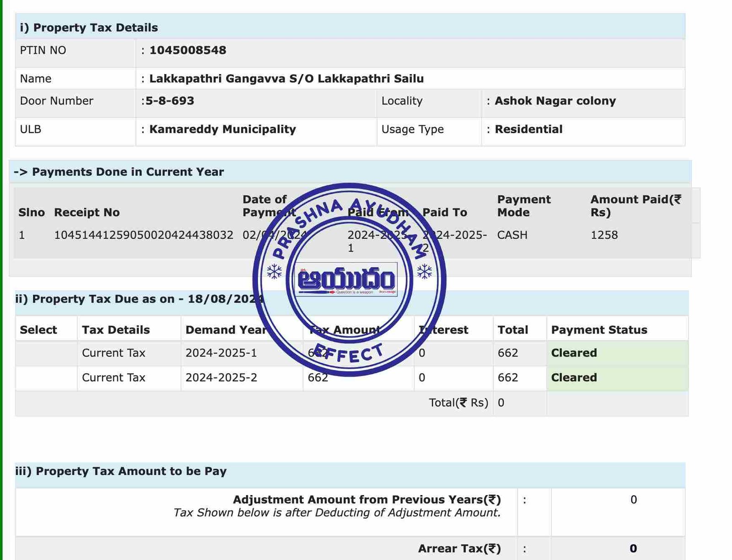Click the Paid To column header
Viewport: 732px width, 560px height.
pos(445,212)
